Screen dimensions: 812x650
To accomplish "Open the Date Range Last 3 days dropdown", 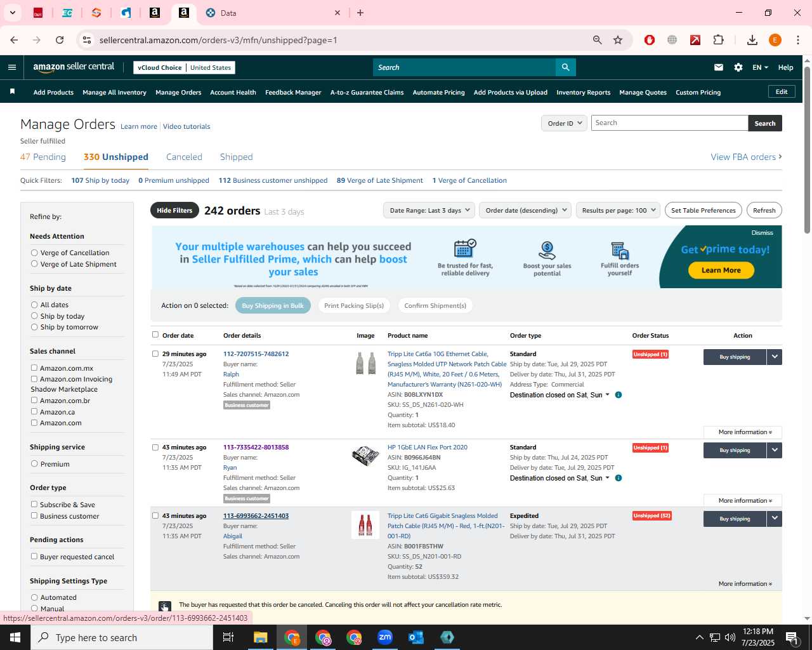I will [x=429, y=210].
